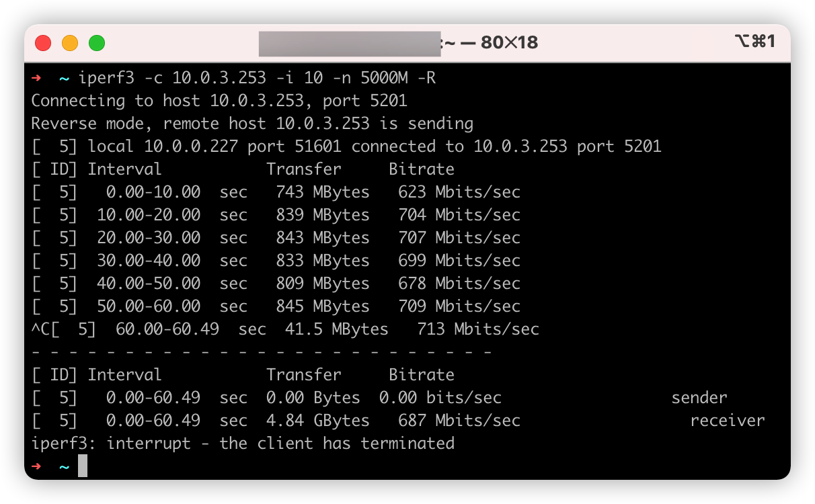Click the ⌥⌘1 shortcut indicator
This screenshot has height=504, width=815.
(x=754, y=42)
